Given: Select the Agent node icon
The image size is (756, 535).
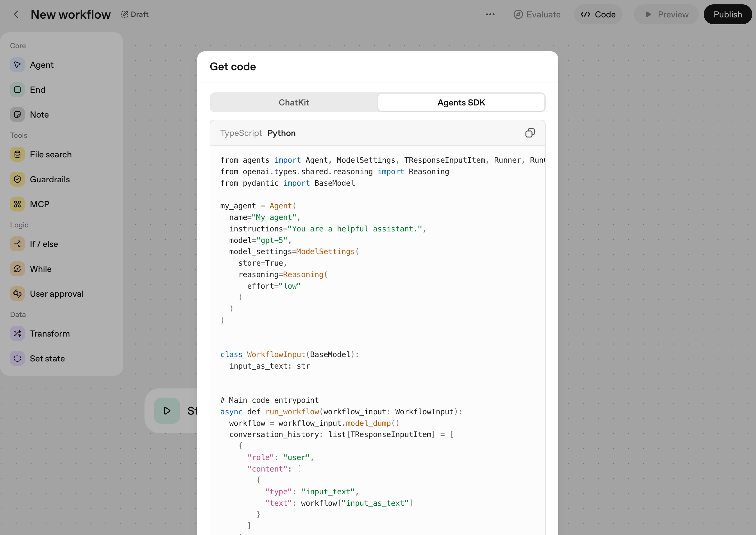Looking at the screenshot, I should point(17,65).
